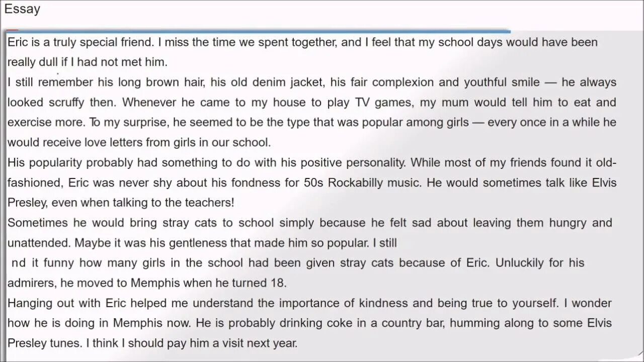Click the small red mark under the Essay label
Viewport: 644px width, 362px height.
[x=13, y=30]
